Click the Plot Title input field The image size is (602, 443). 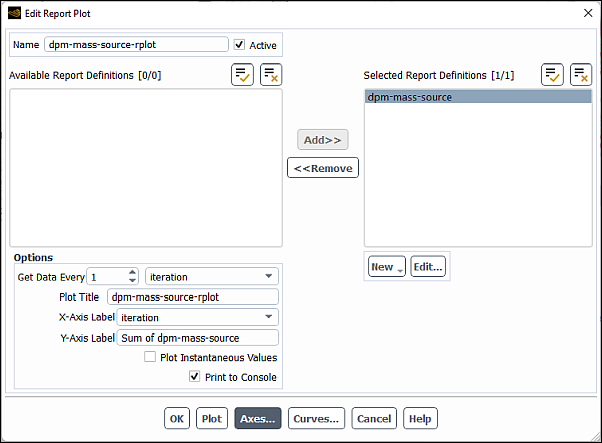pos(193,297)
